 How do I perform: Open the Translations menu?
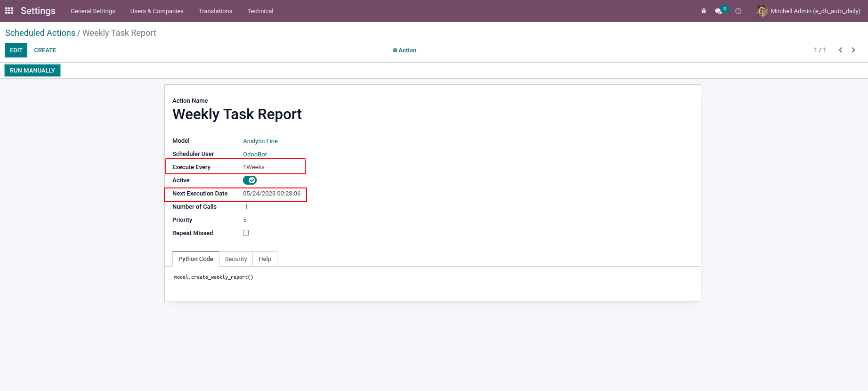click(215, 11)
